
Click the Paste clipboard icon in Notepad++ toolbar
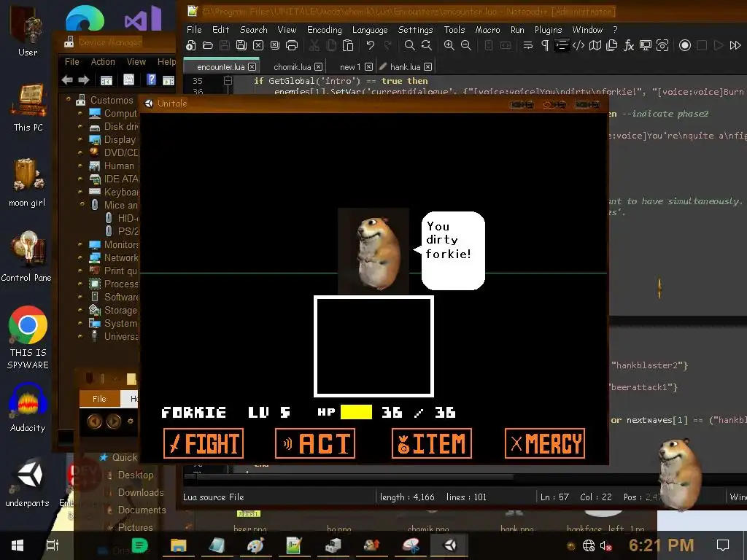348,45
